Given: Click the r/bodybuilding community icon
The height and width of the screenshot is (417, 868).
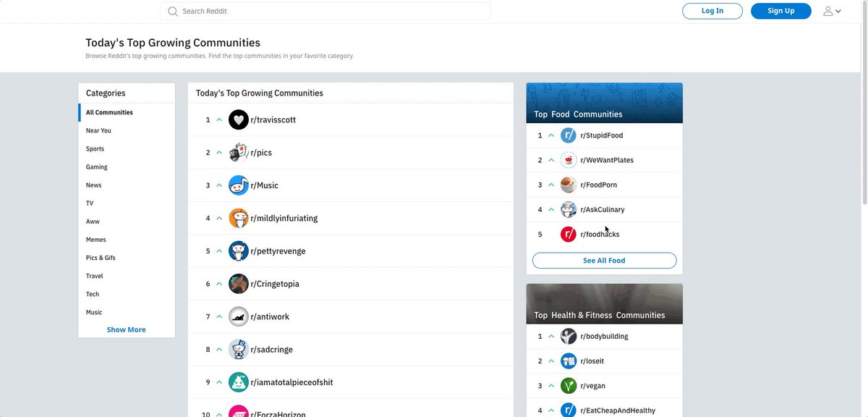Looking at the screenshot, I should pyautogui.click(x=569, y=336).
